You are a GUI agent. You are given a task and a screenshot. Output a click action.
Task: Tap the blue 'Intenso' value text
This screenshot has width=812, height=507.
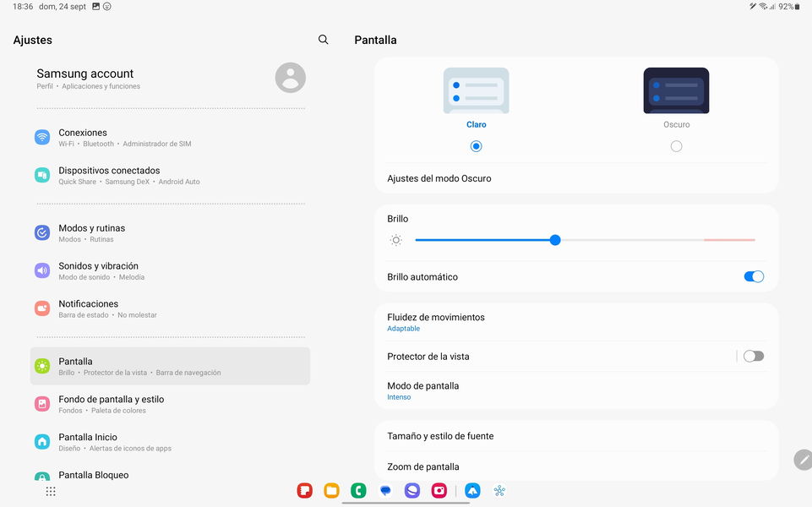399,396
